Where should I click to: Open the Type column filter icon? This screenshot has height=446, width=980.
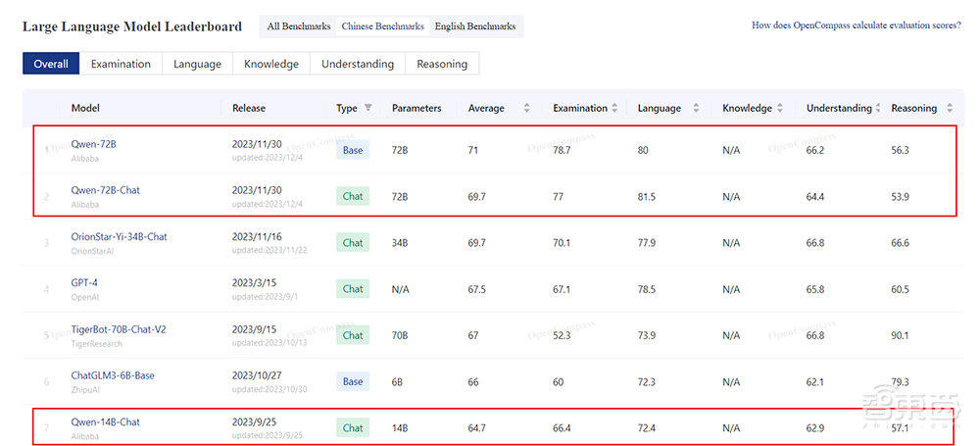[368, 108]
